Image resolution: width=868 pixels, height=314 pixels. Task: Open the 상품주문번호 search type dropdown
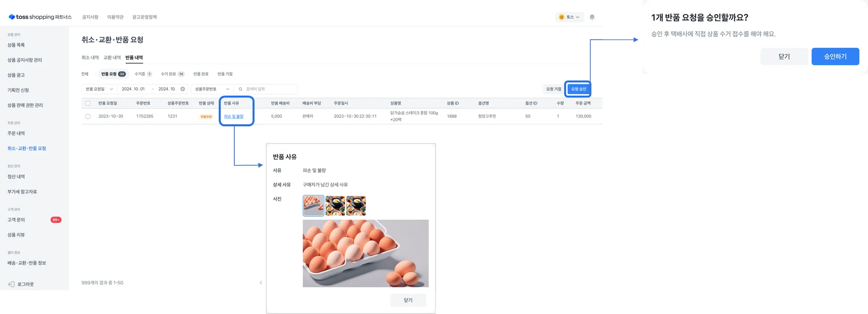point(212,89)
